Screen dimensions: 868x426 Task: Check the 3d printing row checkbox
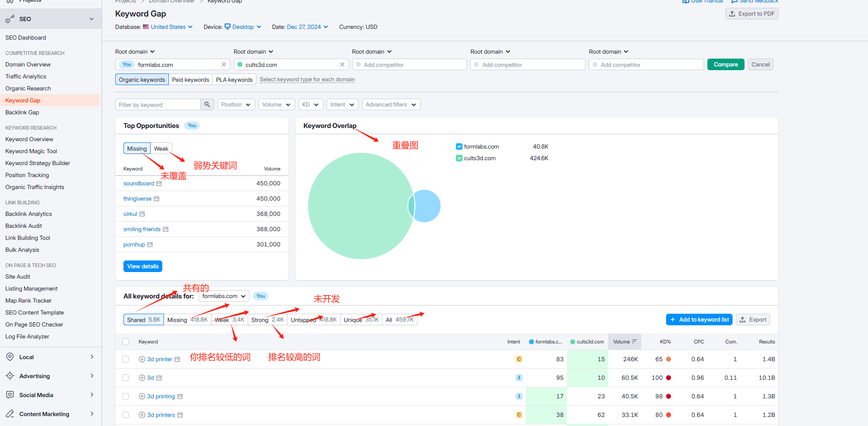(126, 396)
